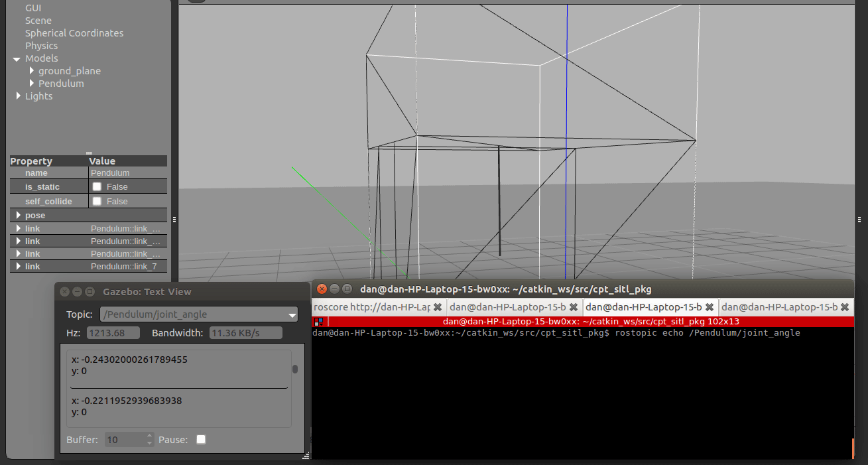Minimize the terminal window
868x465 pixels.
tap(334, 289)
